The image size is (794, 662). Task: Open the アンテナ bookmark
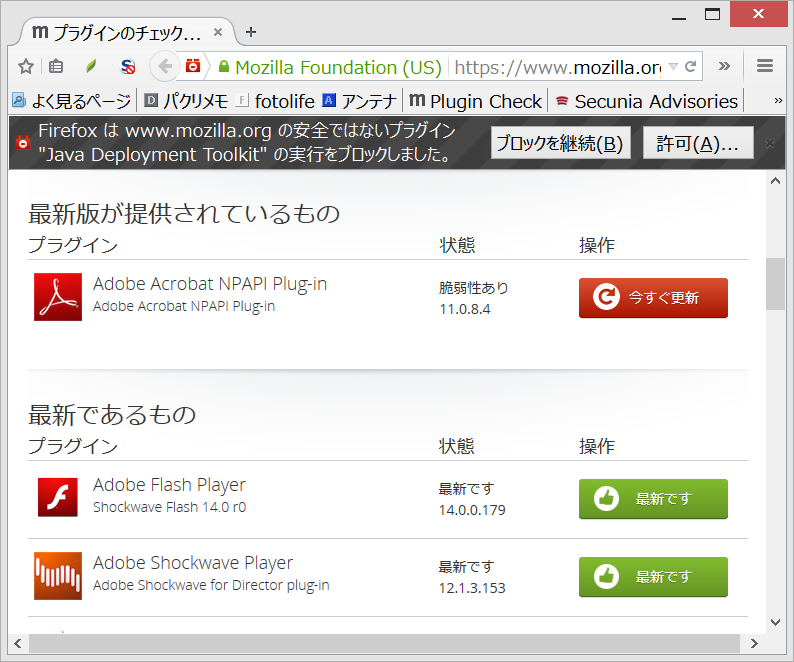pos(359,101)
